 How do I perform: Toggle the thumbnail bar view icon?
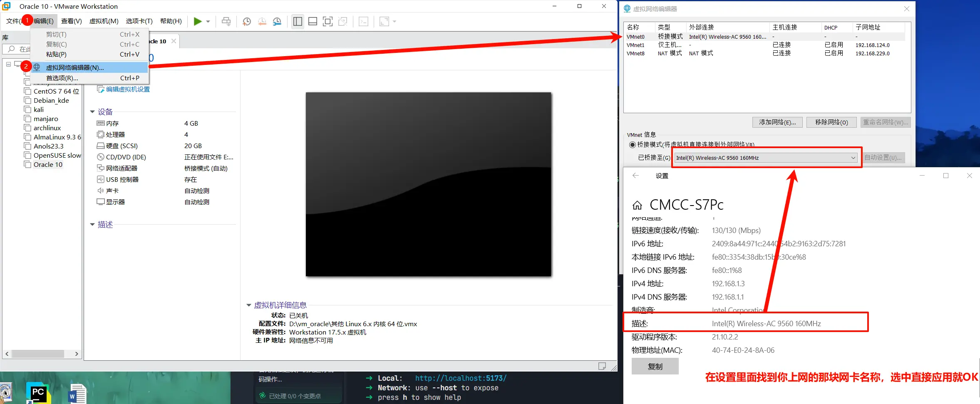[313, 21]
